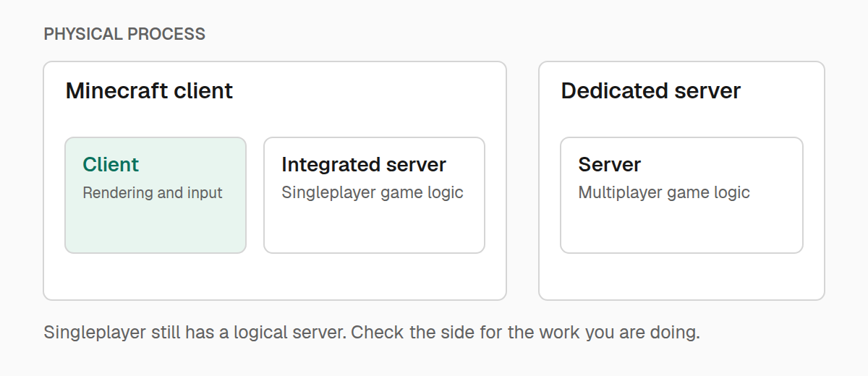The width and height of the screenshot is (868, 376).
Task: Click the Rendering and input description
Action: pyautogui.click(x=153, y=193)
